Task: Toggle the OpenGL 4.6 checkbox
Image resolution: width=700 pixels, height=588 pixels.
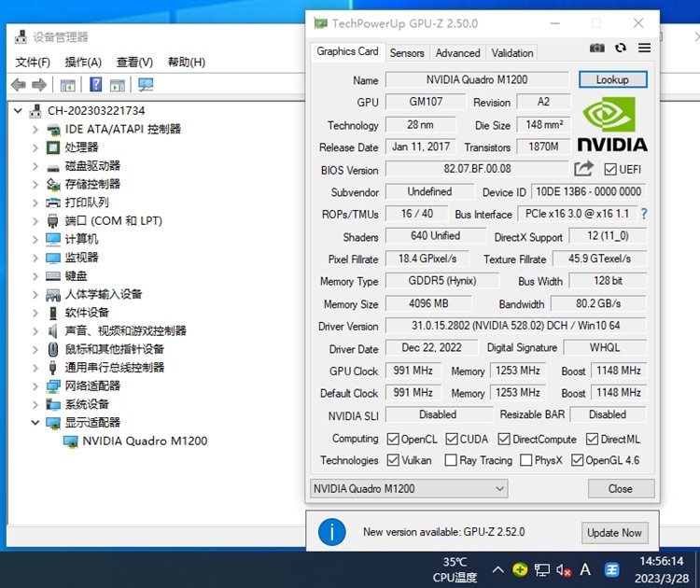Action: 577,460
